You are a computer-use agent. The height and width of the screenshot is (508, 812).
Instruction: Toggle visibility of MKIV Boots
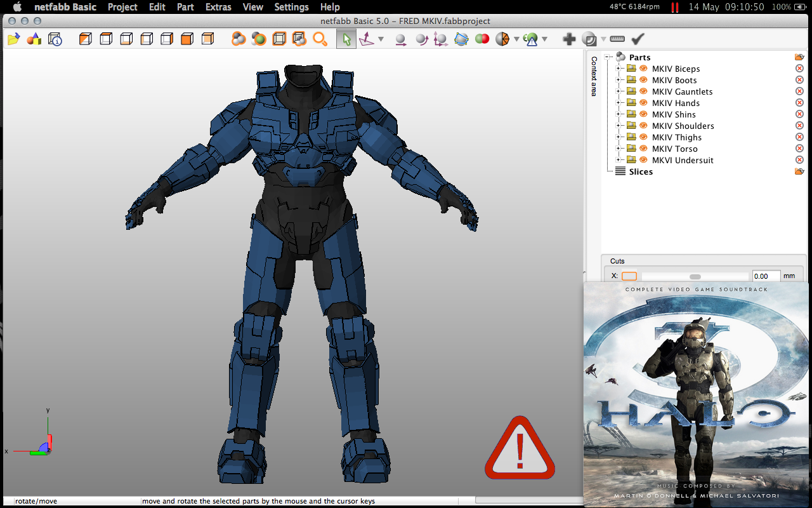coord(643,80)
